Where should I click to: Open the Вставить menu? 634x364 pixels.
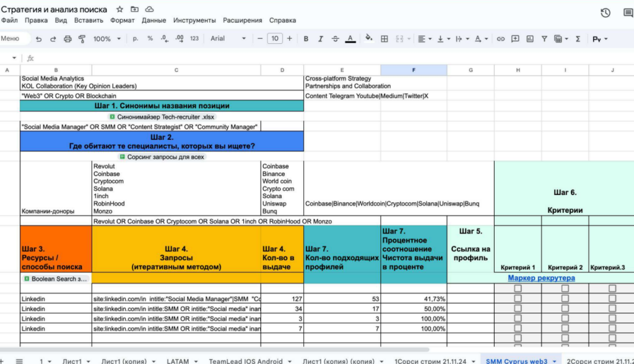tap(89, 20)
